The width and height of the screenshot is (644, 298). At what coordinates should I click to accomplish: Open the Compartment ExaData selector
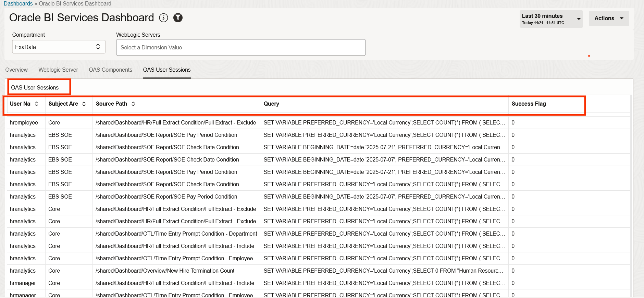(x=59, y=47)
